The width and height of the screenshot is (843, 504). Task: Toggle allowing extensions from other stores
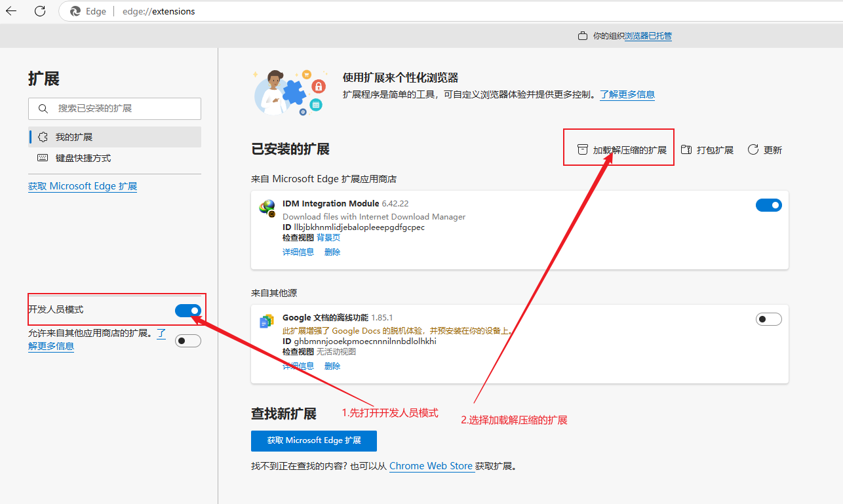point(187,341)
